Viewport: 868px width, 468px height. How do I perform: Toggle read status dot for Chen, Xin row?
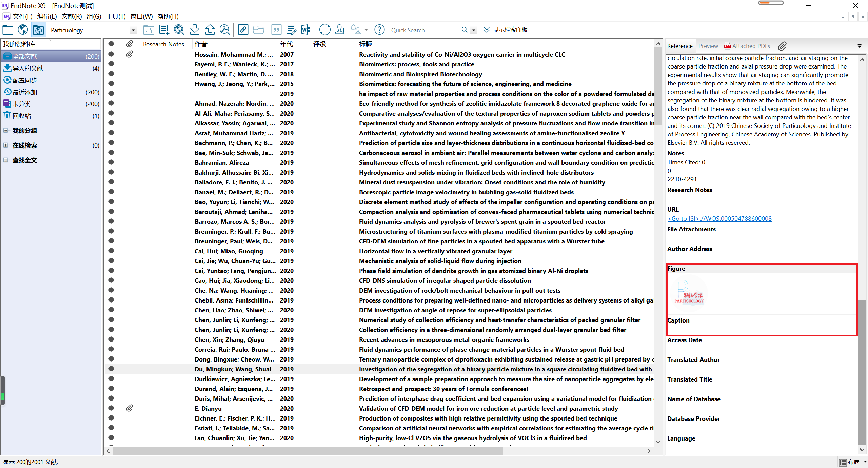(x=111, y=339)
